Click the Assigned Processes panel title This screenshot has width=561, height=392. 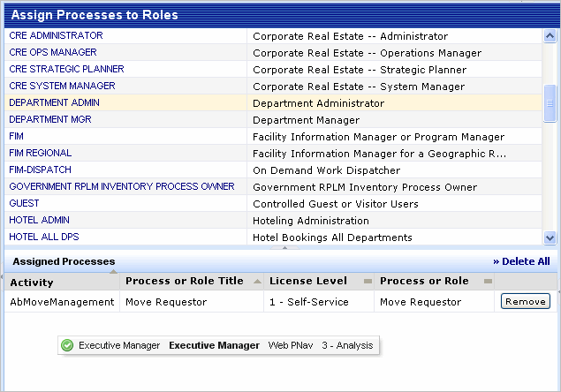pyautogui.click(x=64, y=261)
